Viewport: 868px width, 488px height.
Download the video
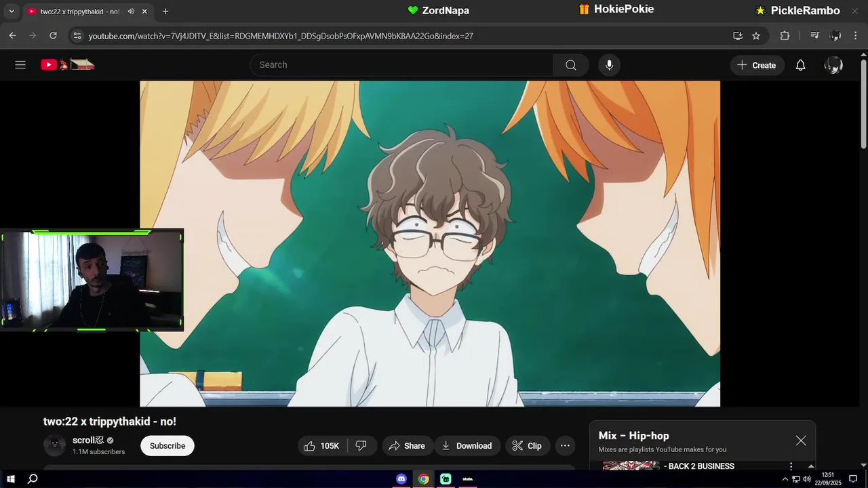tap(467, 446)
